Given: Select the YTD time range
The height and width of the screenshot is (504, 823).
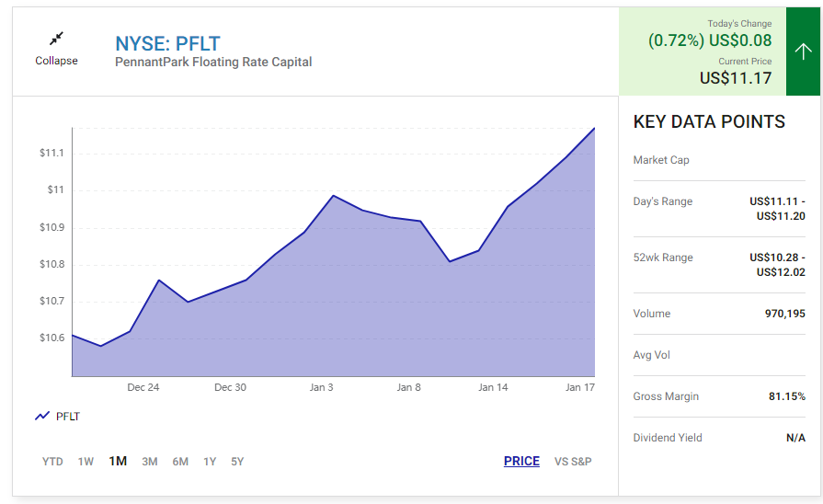Looking at the screenshot, I should coord(52,462).
